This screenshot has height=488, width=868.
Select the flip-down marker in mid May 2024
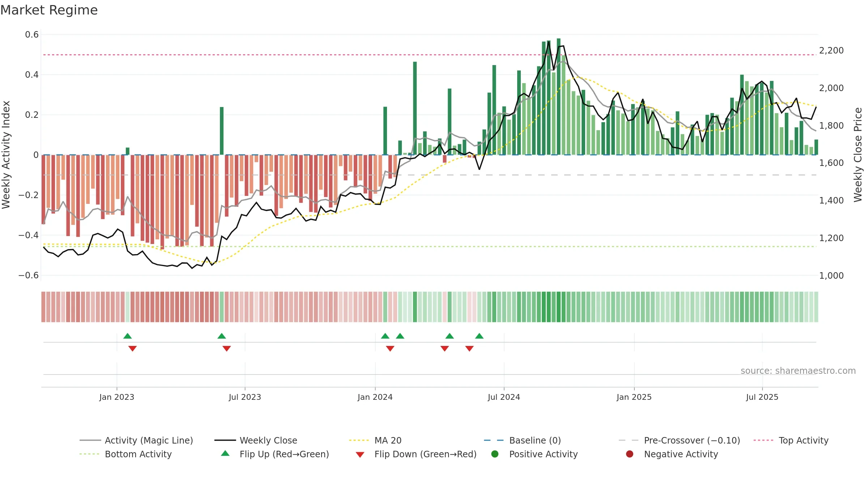[469, 348]
